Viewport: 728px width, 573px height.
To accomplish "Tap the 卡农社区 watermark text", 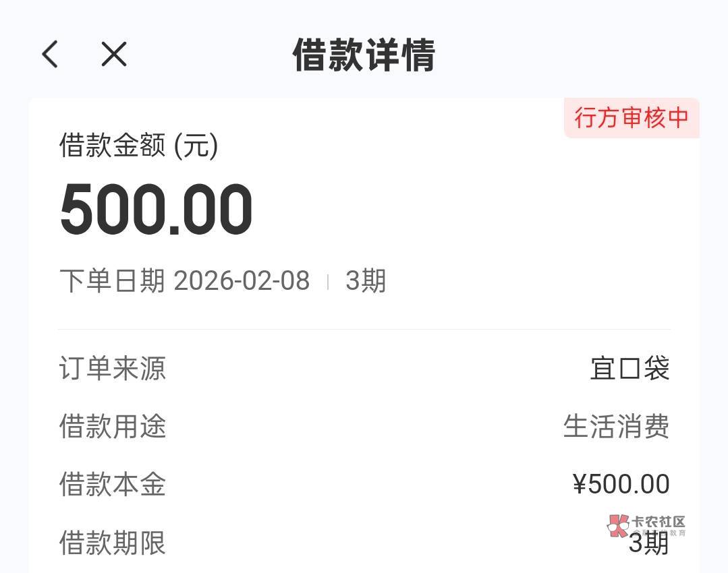I will tap(659, 522).
